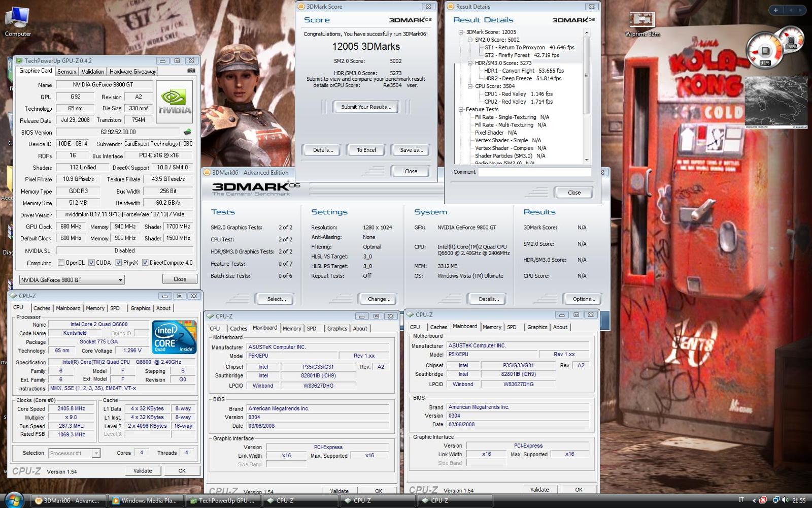
Task: Click Change button under Settings
Action: (x=379, y=299)
